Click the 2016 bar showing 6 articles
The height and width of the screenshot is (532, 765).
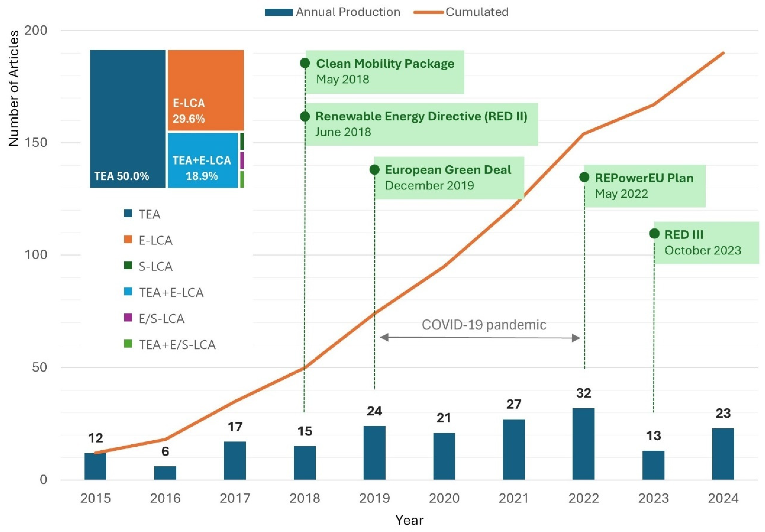tap(165, 473)
